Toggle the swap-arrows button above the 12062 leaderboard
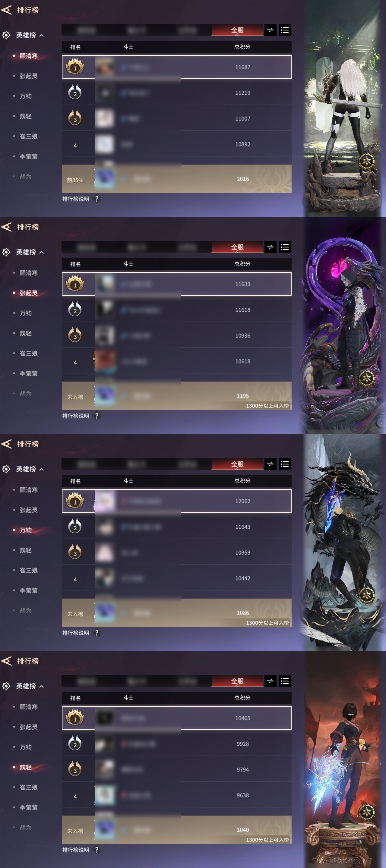386x868 pixels. point(271,464)
